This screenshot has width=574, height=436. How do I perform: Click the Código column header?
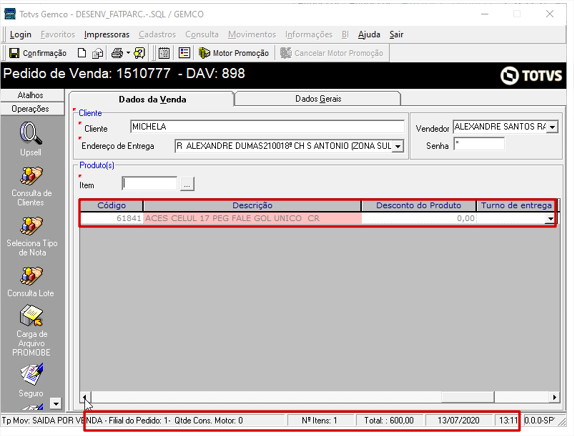111,205
